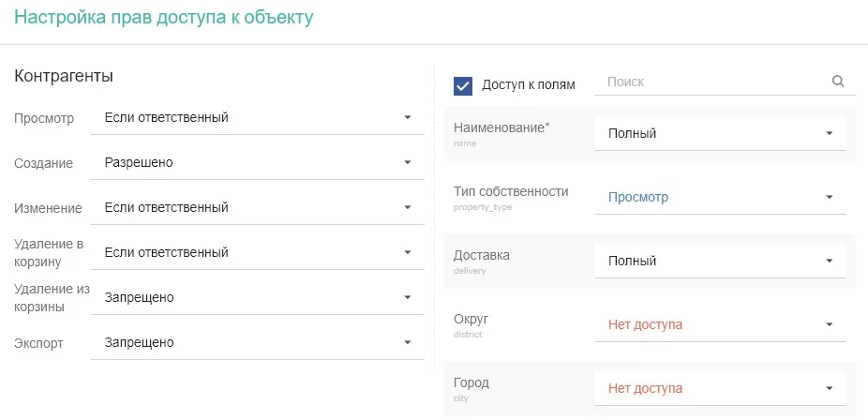Expand the 'Наименование' field access dropdown
Screen dimensions: 868x420
tap(719, 133)
